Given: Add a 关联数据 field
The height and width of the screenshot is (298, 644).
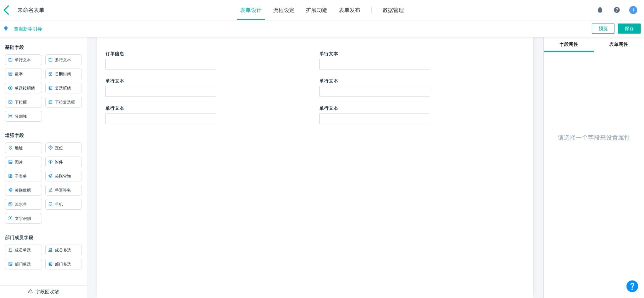Looking at the screenshot, I should 23,190.
